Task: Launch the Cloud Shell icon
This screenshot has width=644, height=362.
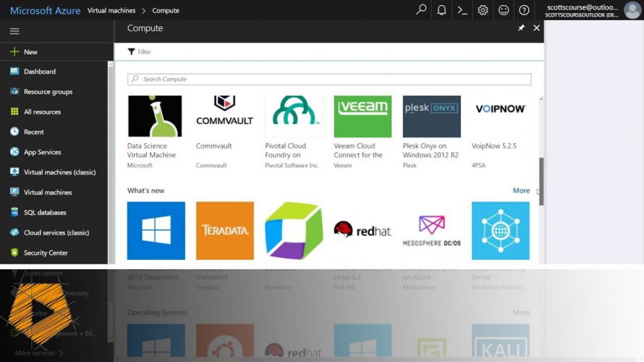Action: point(462,10)
